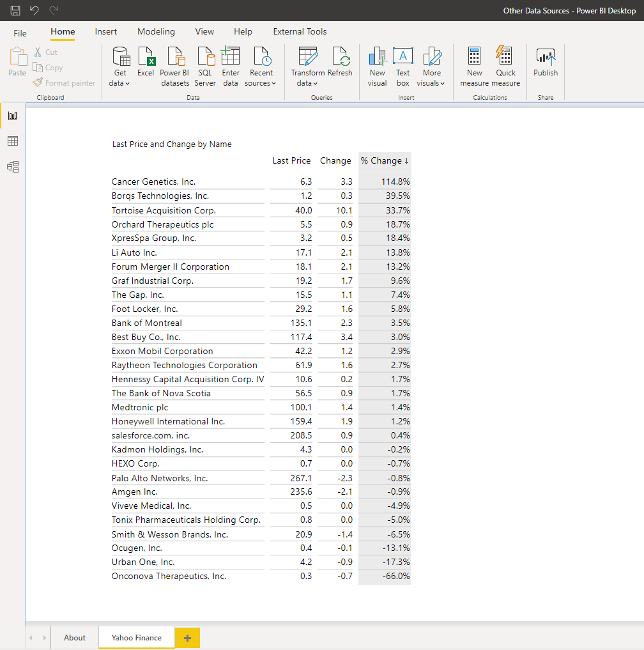Select the Yahoo Finance page tab
Image resolution: width=644 pixels, height=650 pixels.
click(x=136, y=638)
